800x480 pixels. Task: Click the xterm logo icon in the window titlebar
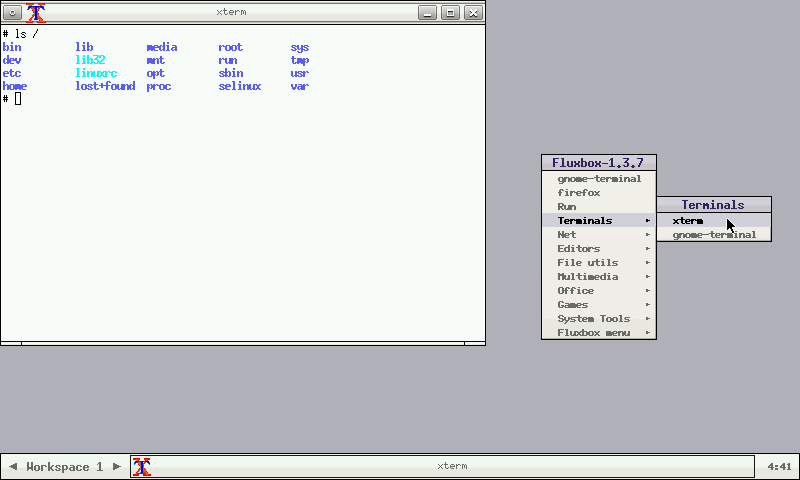pos(36,13)
